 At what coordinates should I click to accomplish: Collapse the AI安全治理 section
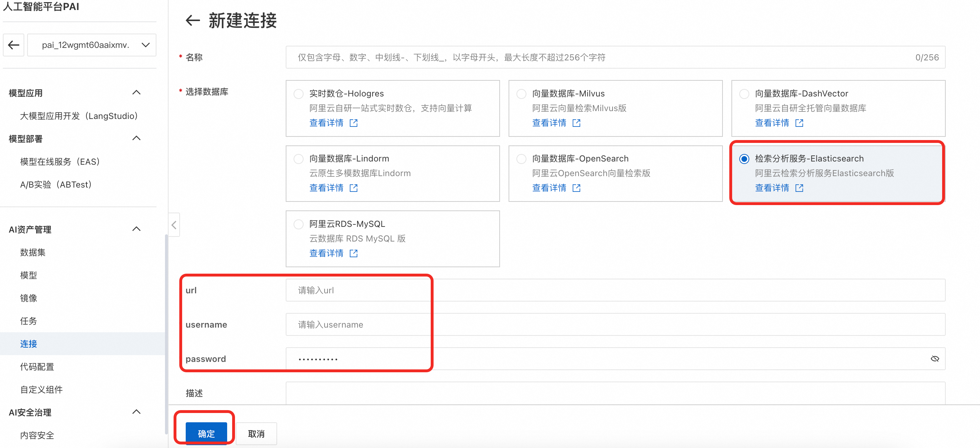point(136,412)
